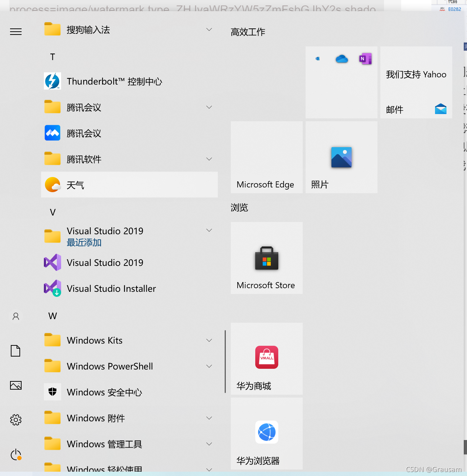Open the Settings gear icon

pyautogui.click(x=16, y=420)
